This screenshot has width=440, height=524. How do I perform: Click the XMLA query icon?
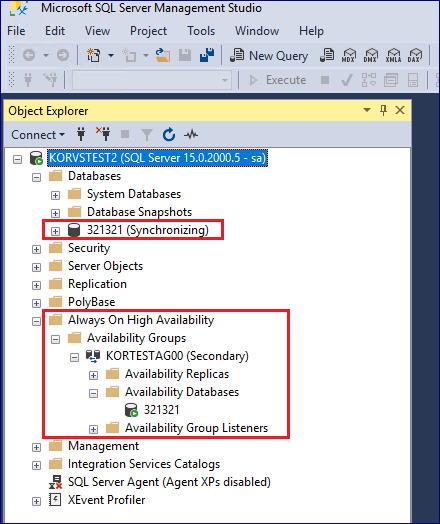(x=393, y=55)
